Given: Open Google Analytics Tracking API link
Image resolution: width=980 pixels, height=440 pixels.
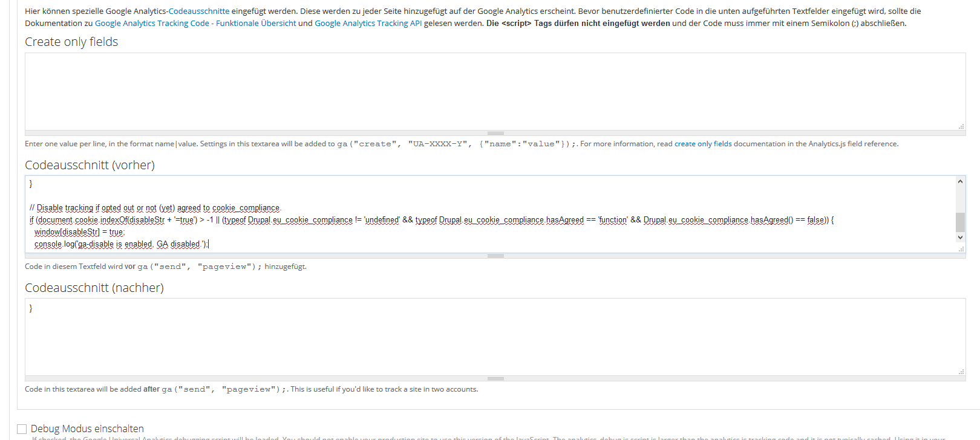Looking at the screenshot, I should [x=368, y=23].
